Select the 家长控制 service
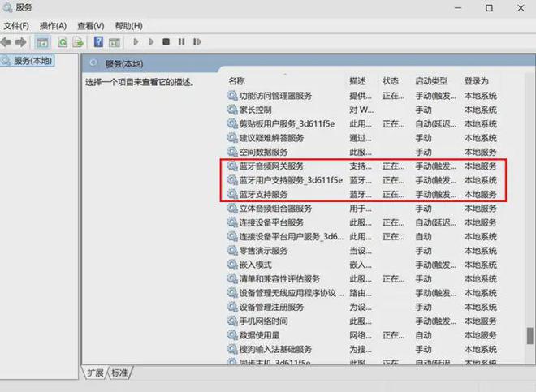This screenshot has height=392, width=536. tap(362, 110)
